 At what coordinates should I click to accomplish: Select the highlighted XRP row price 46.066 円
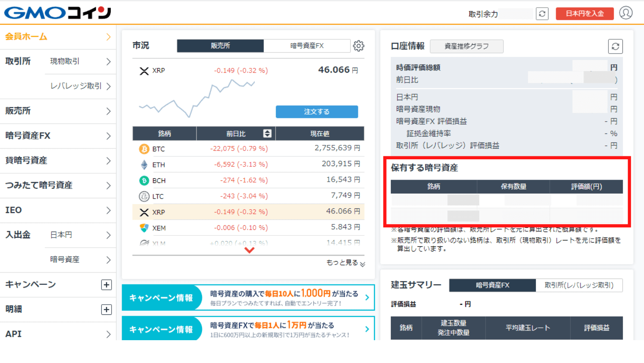343,211
